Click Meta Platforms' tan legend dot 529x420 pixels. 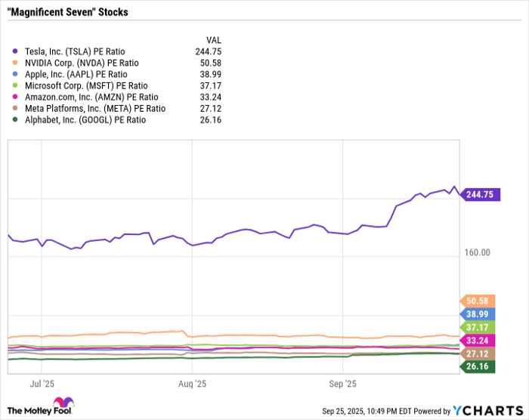pyautogui.click(x=15, y=108)
